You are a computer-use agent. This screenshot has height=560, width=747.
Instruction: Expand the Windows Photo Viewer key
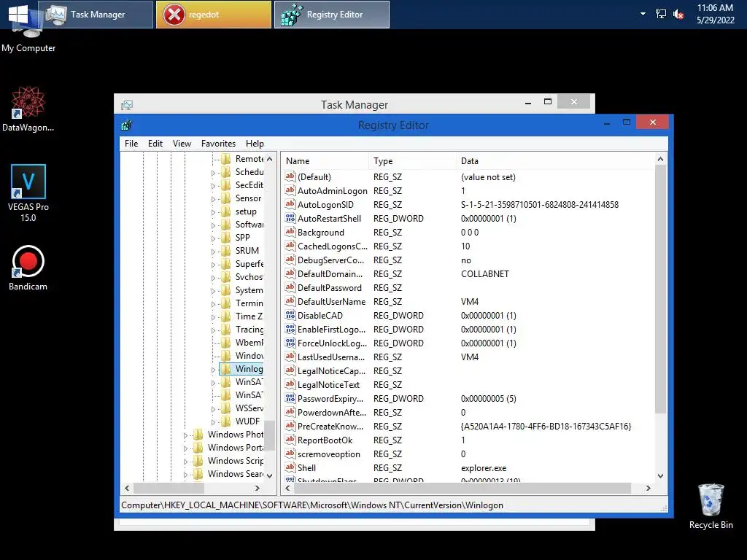pyautogui.click(x=185, y=435)
